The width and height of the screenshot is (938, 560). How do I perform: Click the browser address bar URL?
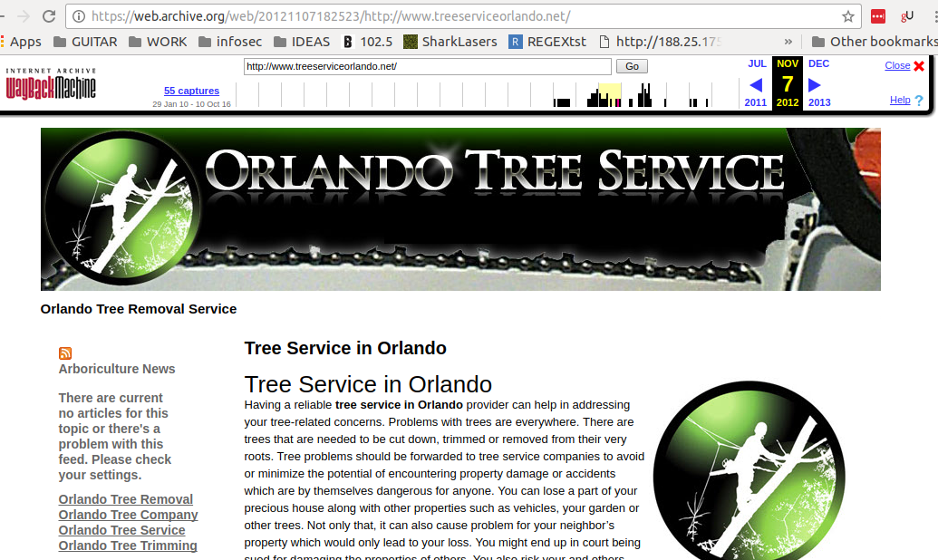pos(331,16)
